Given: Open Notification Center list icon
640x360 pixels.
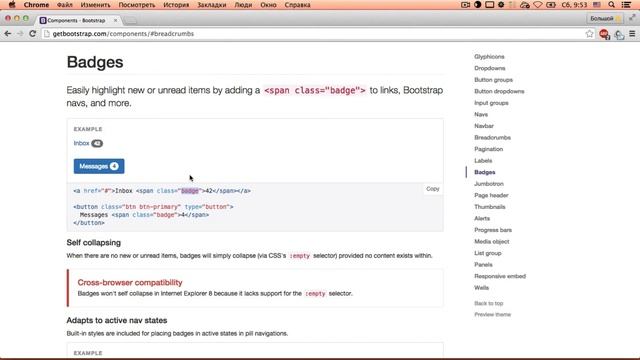Looking at the screenshot, I should click(626, 5).
